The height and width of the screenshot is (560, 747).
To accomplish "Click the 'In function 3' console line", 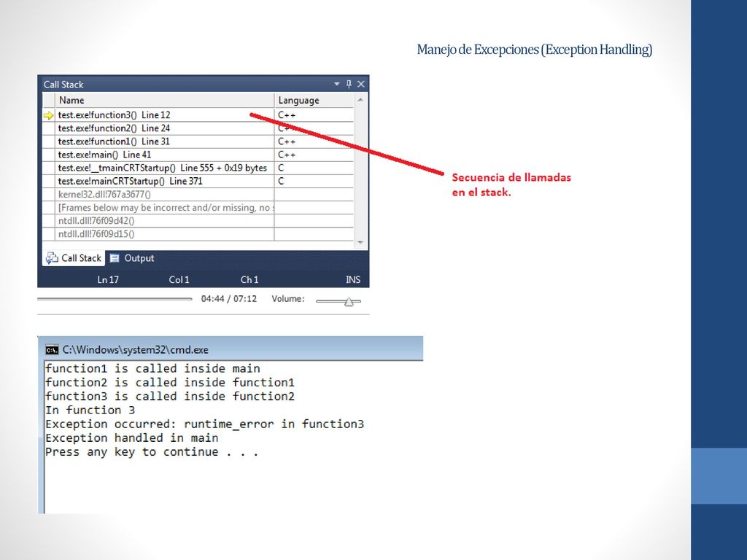I will [x=90, y=410].
